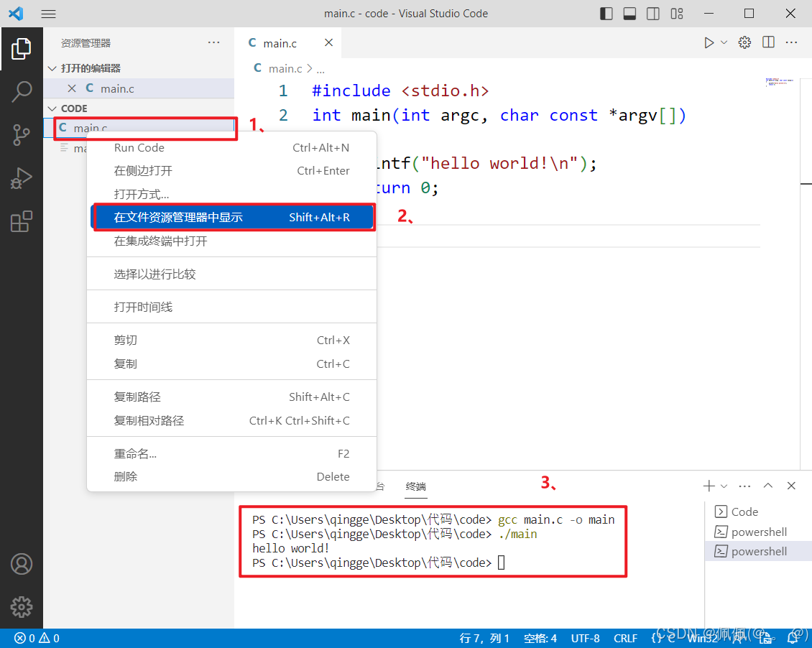The height and width of the screenshot is (648, 812).
Task: Collapse the open editors section
Action: 52,68
